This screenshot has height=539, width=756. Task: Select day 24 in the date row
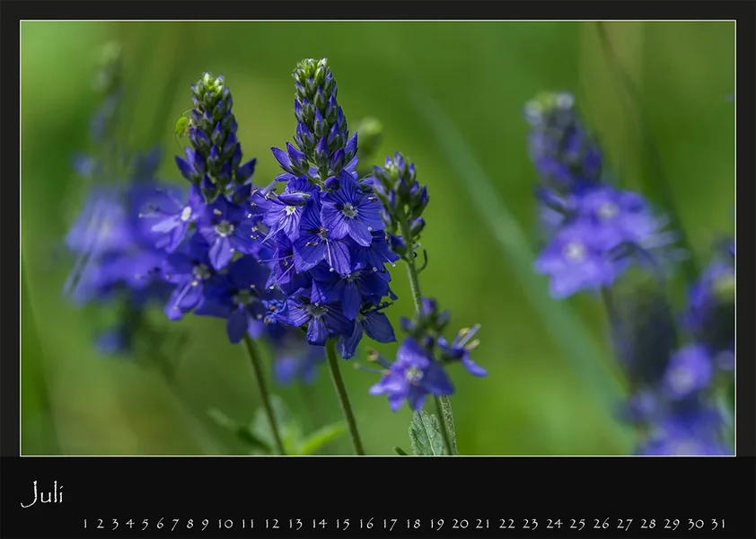[554, 524]
